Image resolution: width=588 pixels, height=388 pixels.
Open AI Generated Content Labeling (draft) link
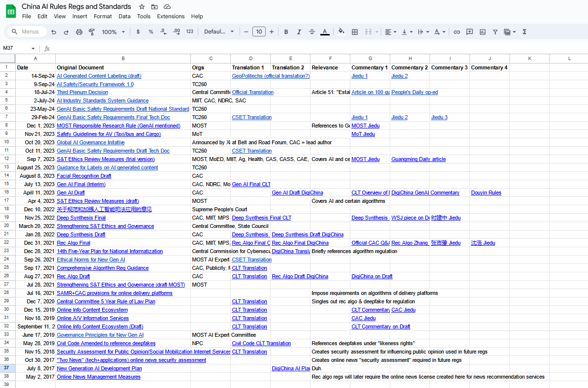coord(99,76)
